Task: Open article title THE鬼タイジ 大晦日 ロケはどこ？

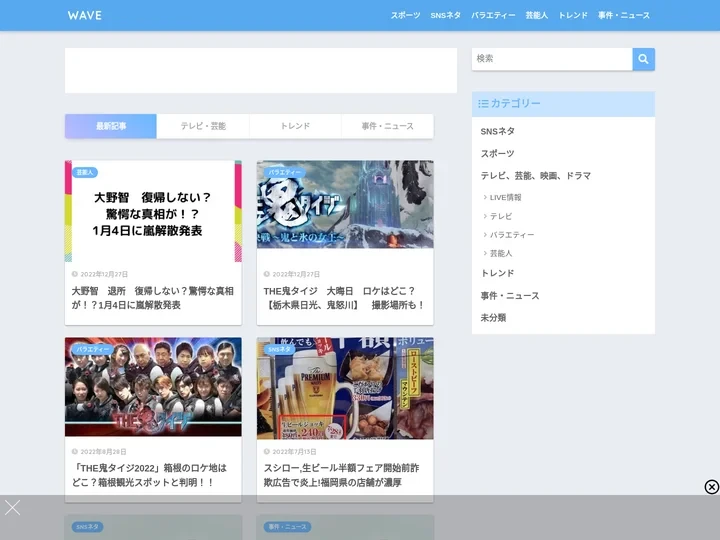Action: [x=344, y=298]
